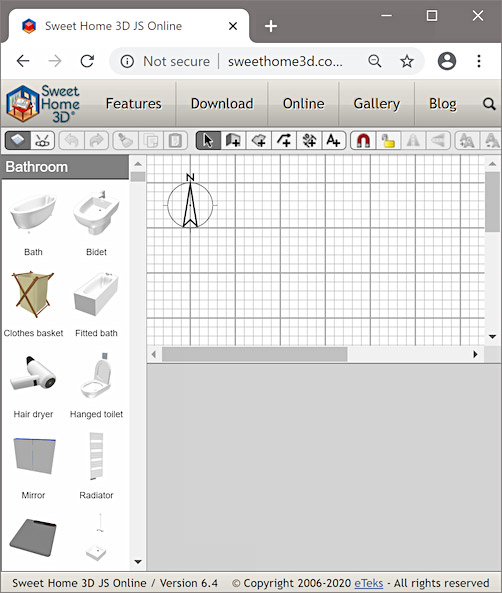Click the 3D view gray panel
The image size is (502, 593).
coord(324,467)
